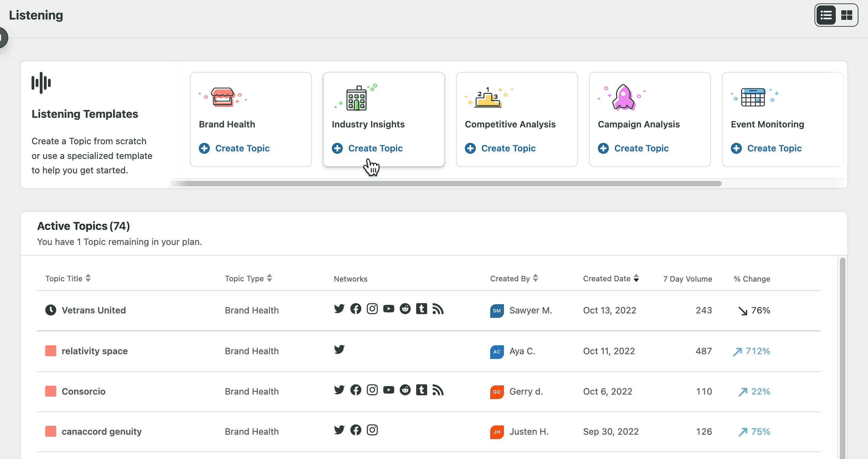Screen dimensions: 868x459
Task: Click the 22% change value
Action: coord(754,392)
